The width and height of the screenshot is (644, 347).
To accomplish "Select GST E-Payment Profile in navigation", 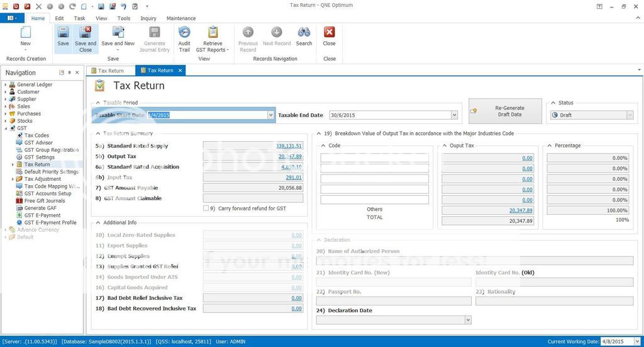I will [50, 222].
